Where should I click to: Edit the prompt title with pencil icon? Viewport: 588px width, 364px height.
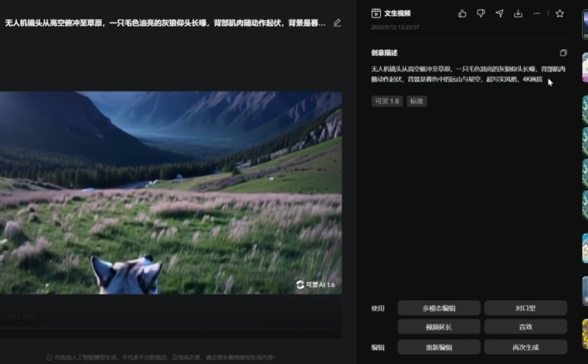click(x=337, y=23)
